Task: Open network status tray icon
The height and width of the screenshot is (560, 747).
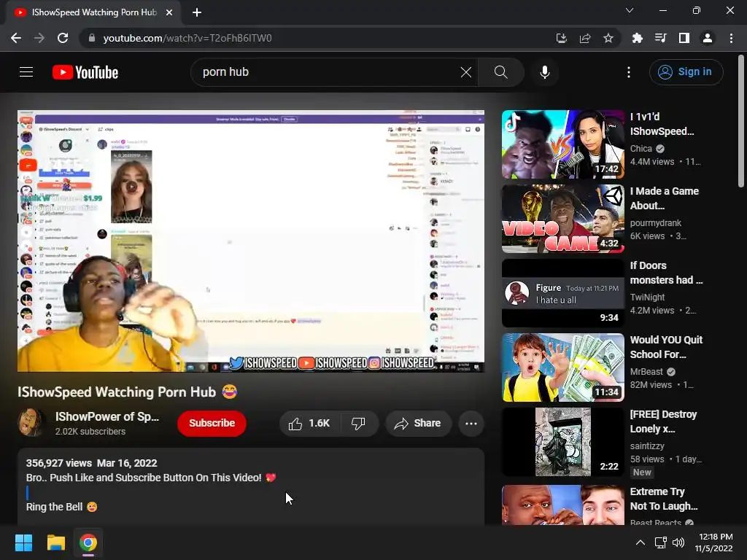Action: click(661, 542)
